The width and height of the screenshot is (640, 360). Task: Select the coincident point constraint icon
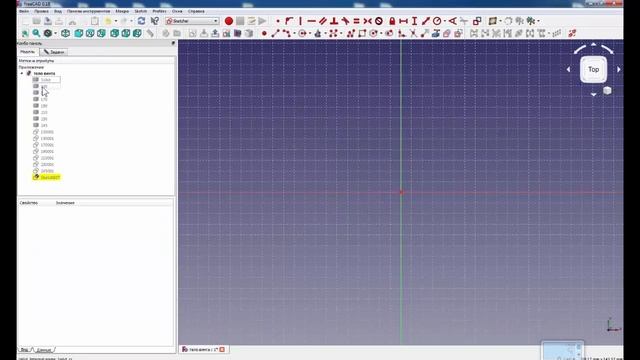278,21
